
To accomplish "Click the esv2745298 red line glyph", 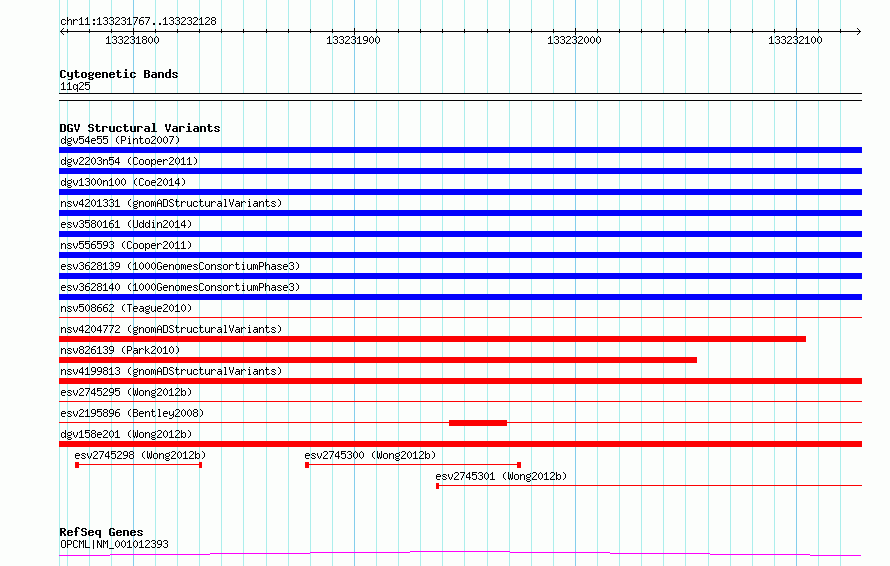I will click(138, 465).
